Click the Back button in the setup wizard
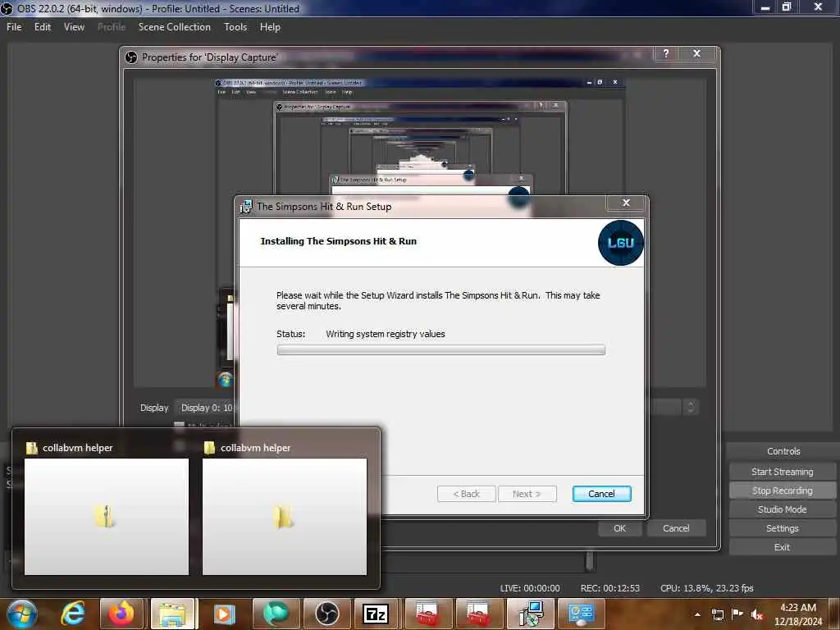Screen dimensions: 840x630 [466, 494]
